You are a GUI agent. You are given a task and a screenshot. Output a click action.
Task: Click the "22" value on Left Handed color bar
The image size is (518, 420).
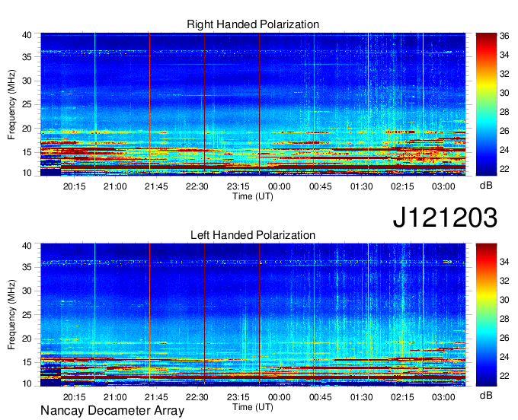[x=504, y=376]
